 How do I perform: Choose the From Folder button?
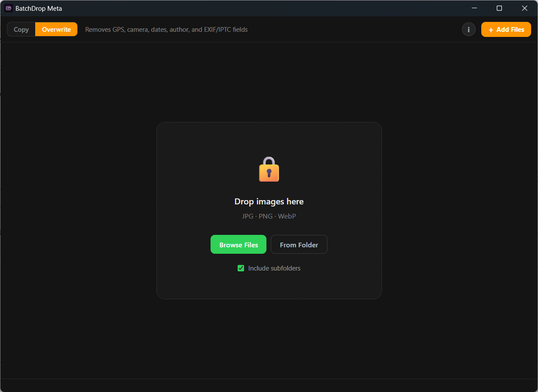click(299, 245)
